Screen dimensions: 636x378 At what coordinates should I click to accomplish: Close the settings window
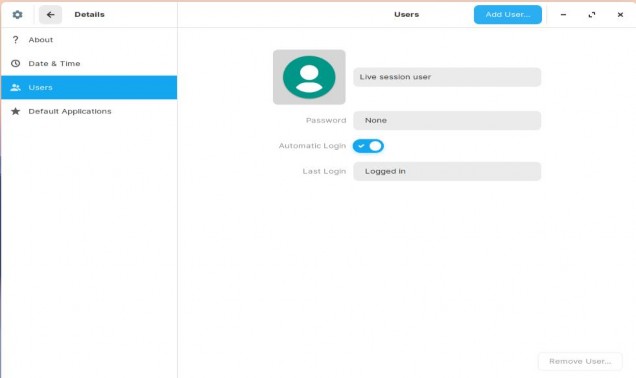pos(620,15)
